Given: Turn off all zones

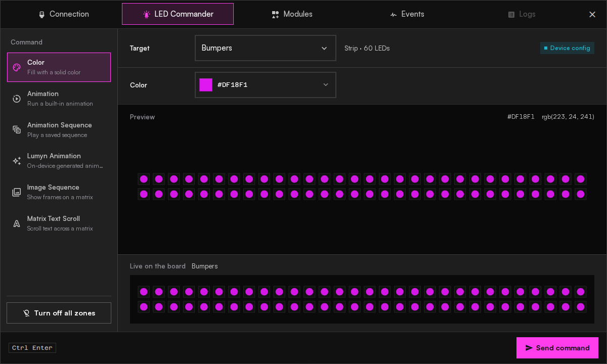Looking at the screenshot, I should pos(59,313).
